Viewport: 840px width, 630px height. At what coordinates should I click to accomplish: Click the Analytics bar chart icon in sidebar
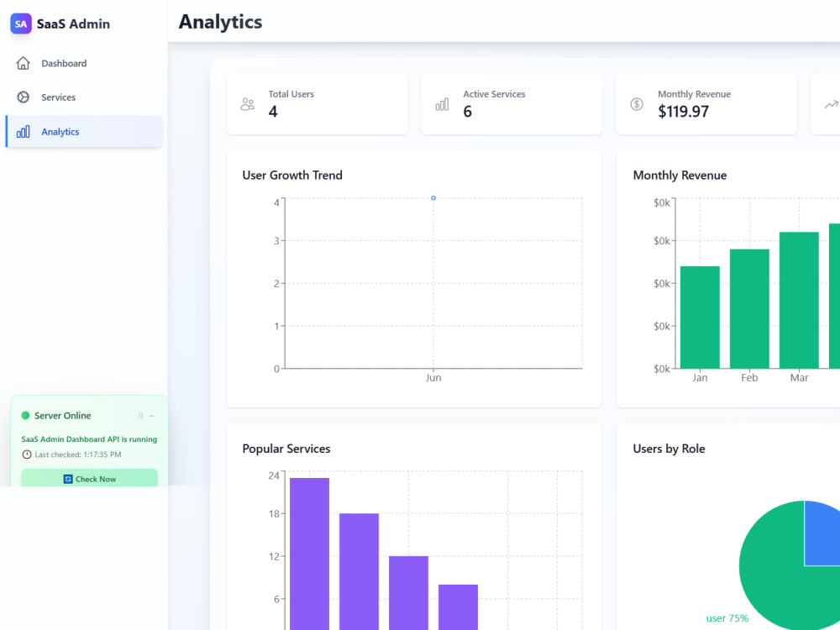click(23, 131)
